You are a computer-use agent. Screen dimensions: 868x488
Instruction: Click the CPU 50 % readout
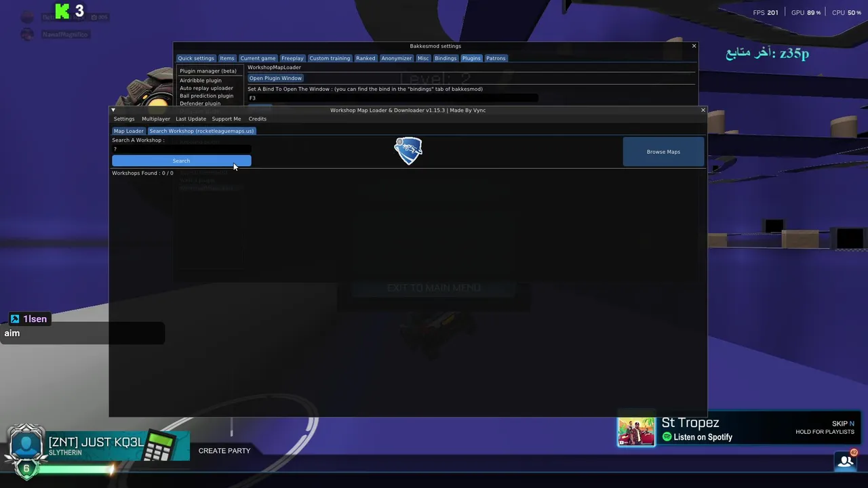pyautogui.click(x=847, y=13)
